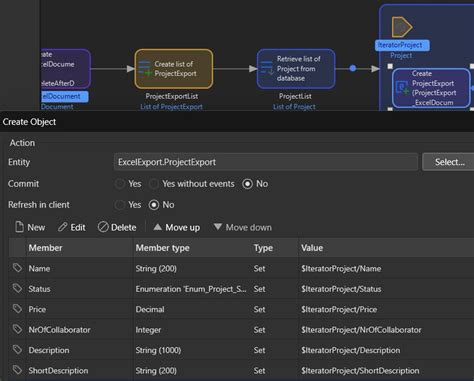Click the ProjectExportList variable caption

click(x=172, y=96)
